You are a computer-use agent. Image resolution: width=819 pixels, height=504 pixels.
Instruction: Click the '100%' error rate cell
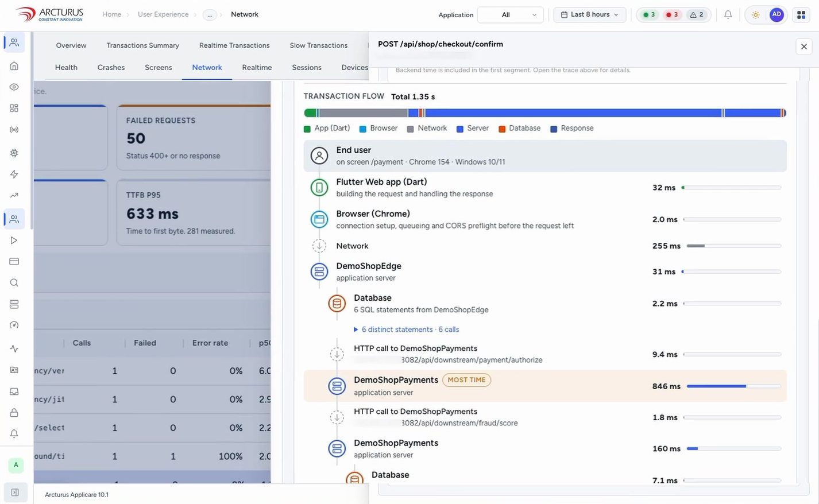(x=230, y=456)
